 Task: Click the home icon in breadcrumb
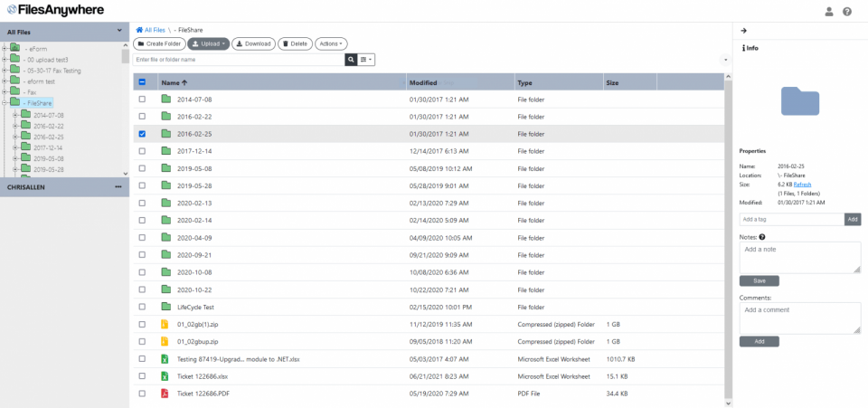point(138,31)
